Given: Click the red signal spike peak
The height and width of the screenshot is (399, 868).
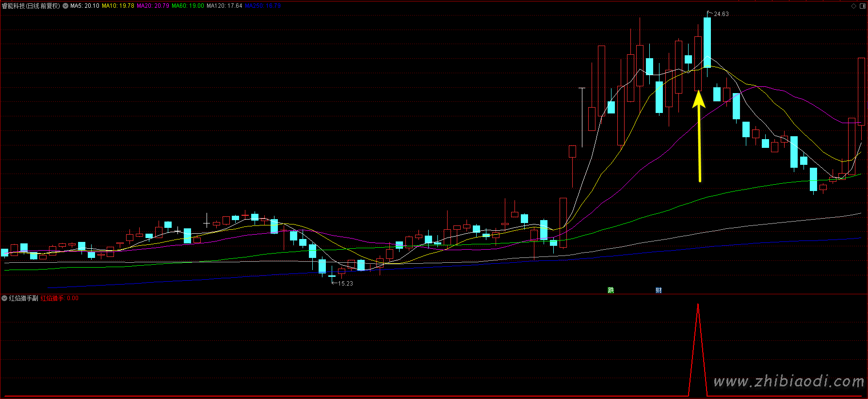Looking at the screenshot, I should pos(698,305).
